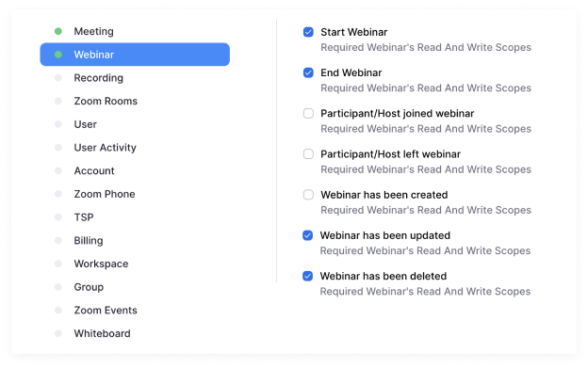588x368 pixels.
Task: Enable Participant/Host joined webinar checkbox
Action: (308, 114)
